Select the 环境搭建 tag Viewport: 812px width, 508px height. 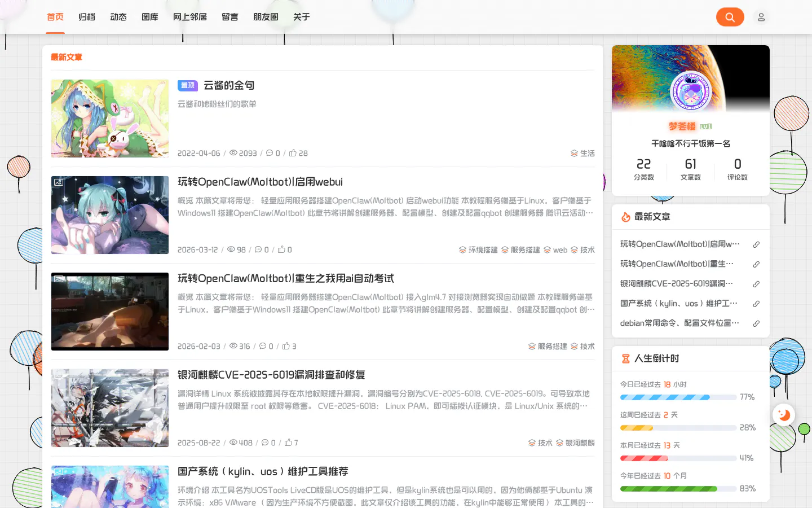tap(478, 249)
